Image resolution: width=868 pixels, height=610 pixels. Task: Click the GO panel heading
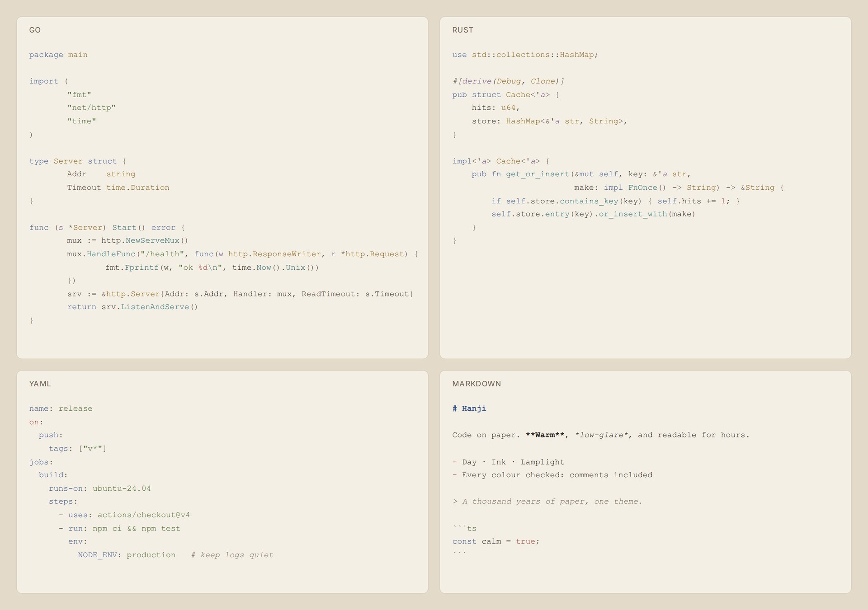pyautogui.click(x=35, y=30)
